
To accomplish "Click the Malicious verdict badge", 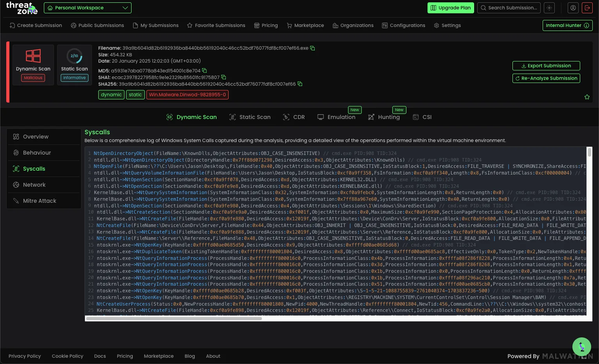I will [33, 78].
